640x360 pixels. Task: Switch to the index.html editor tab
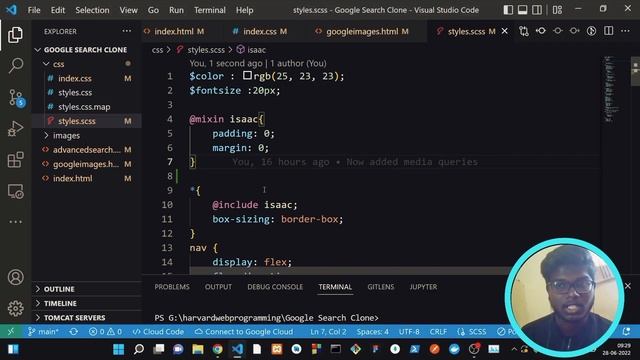point(174,31)
